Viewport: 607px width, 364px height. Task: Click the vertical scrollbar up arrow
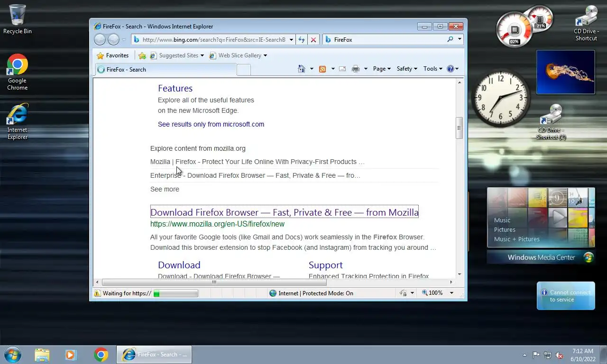pos(459,82)
